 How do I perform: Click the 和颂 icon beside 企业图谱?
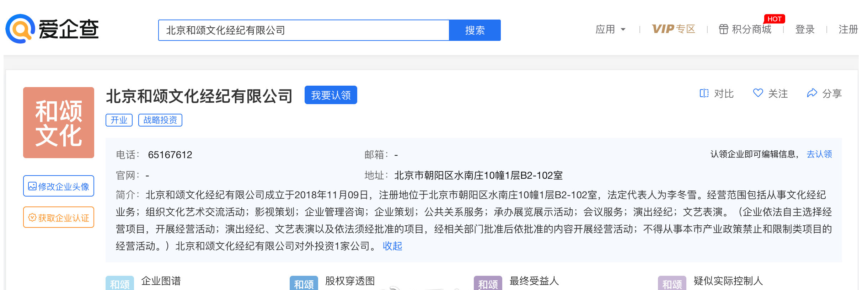tap(120, 283)
